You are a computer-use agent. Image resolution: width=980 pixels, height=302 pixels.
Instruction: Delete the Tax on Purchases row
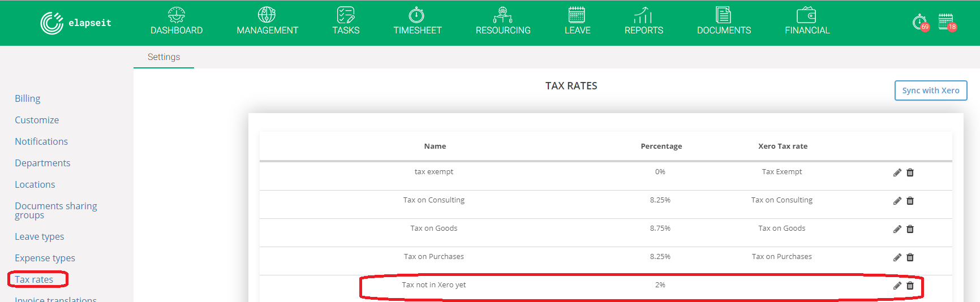tap(910, 257)
